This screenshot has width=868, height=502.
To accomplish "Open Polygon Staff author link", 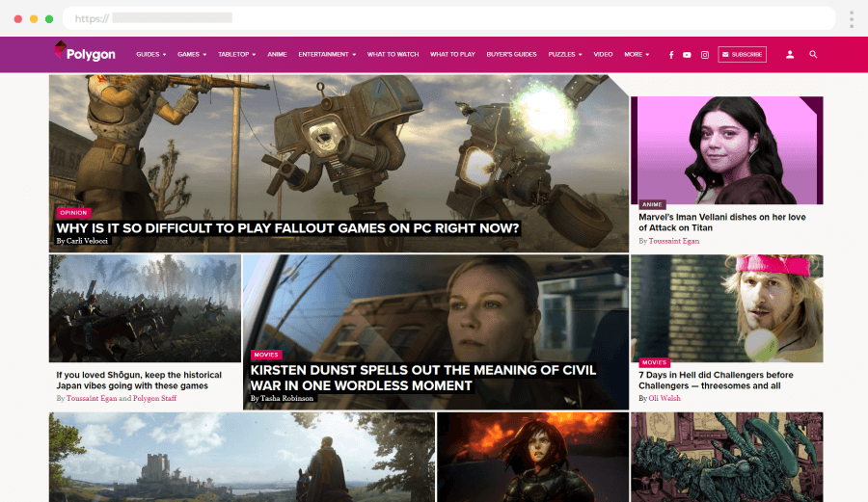I will 154,398.
